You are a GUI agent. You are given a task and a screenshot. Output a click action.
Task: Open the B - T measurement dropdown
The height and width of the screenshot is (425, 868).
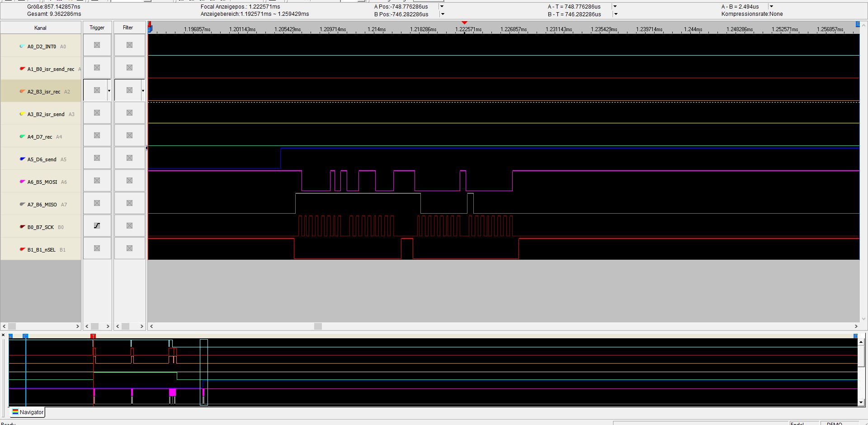(615, 14)
